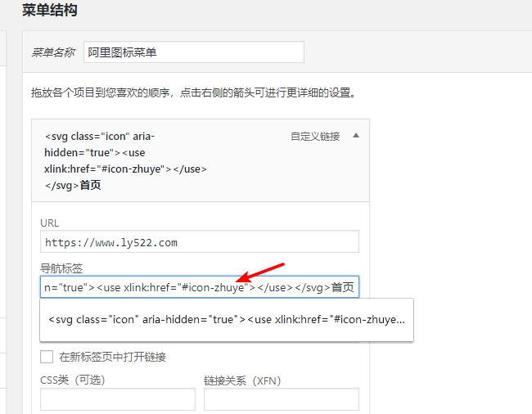The image size is (532, 414).
Task: Focus the URL field with https://www.ly522.com
Action: pos(199,242)
